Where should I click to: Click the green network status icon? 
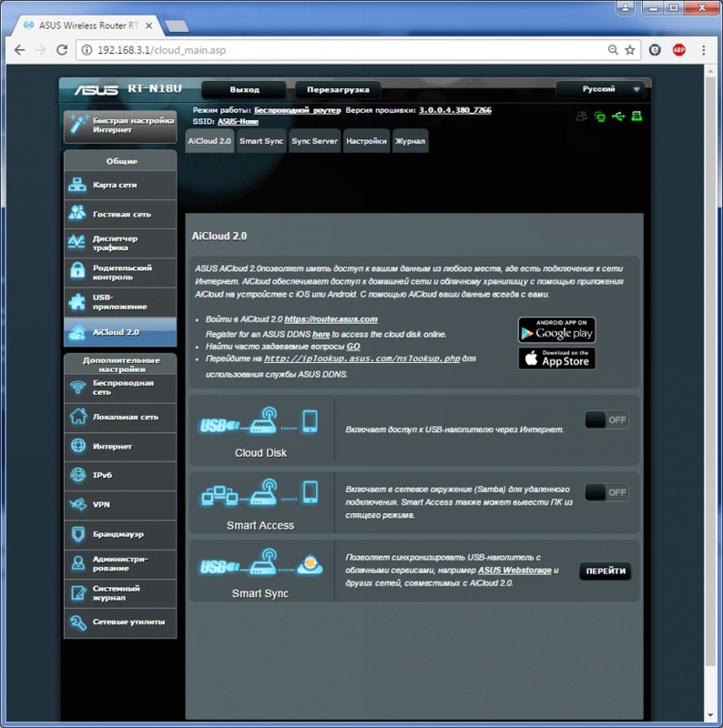click(600, 116)
